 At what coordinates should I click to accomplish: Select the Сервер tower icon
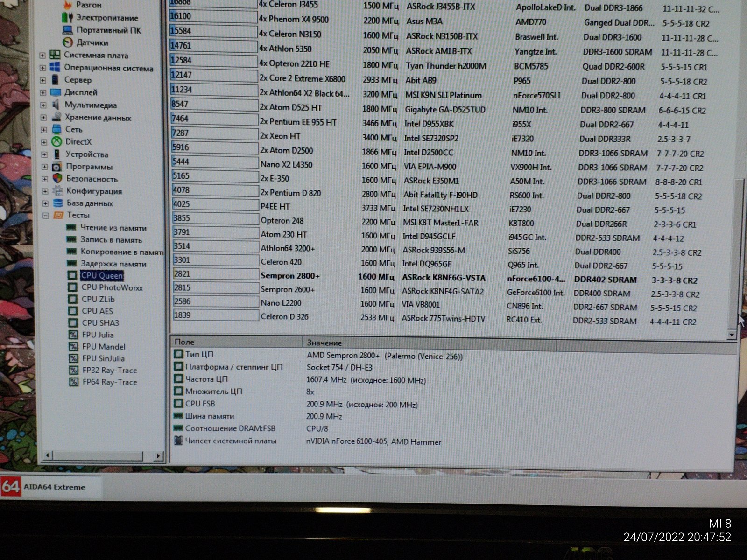tap(55, 80)
